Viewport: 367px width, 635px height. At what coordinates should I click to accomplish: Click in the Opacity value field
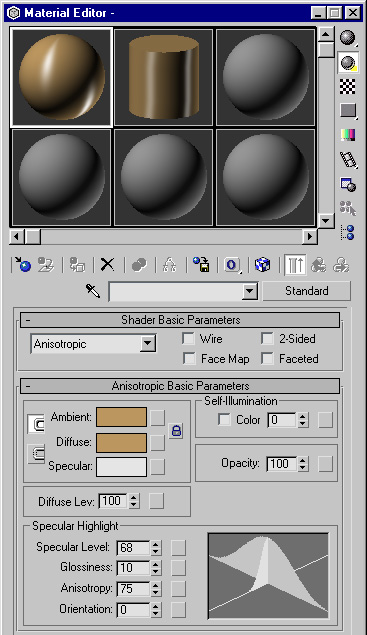pyautogui.click(x=282, y=464)
